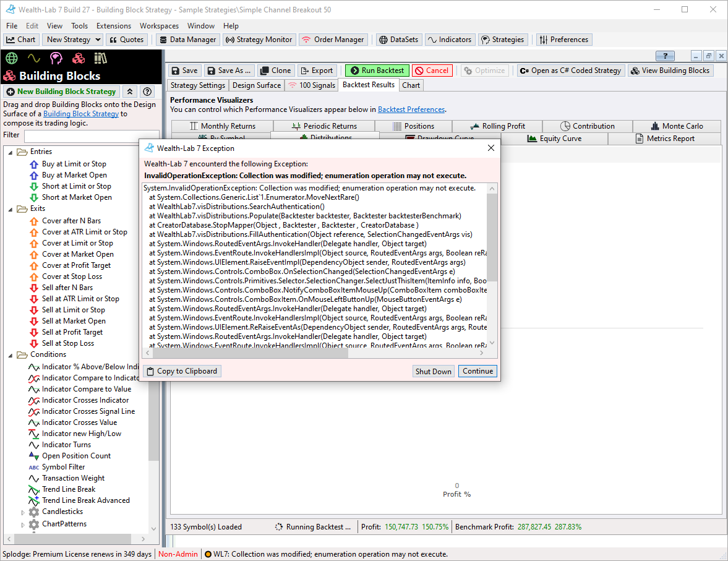Click the exception stack trace horizontal scrollbar

click(x=251, y=353)
